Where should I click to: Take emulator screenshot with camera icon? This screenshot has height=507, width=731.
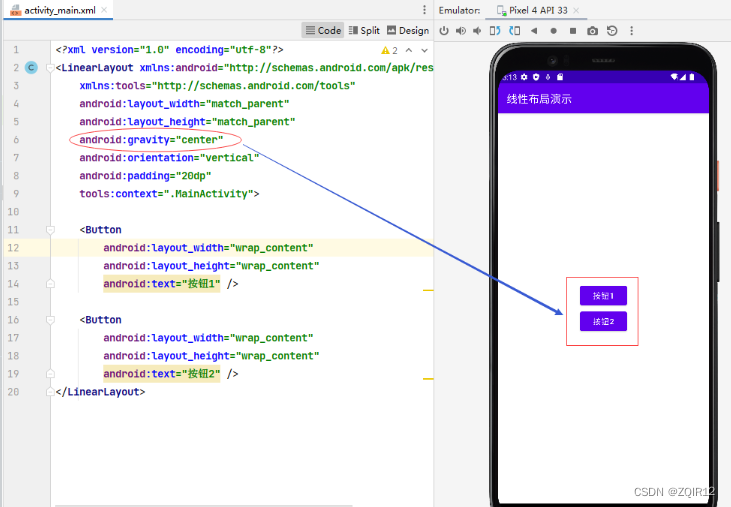[x=593, y=31]
